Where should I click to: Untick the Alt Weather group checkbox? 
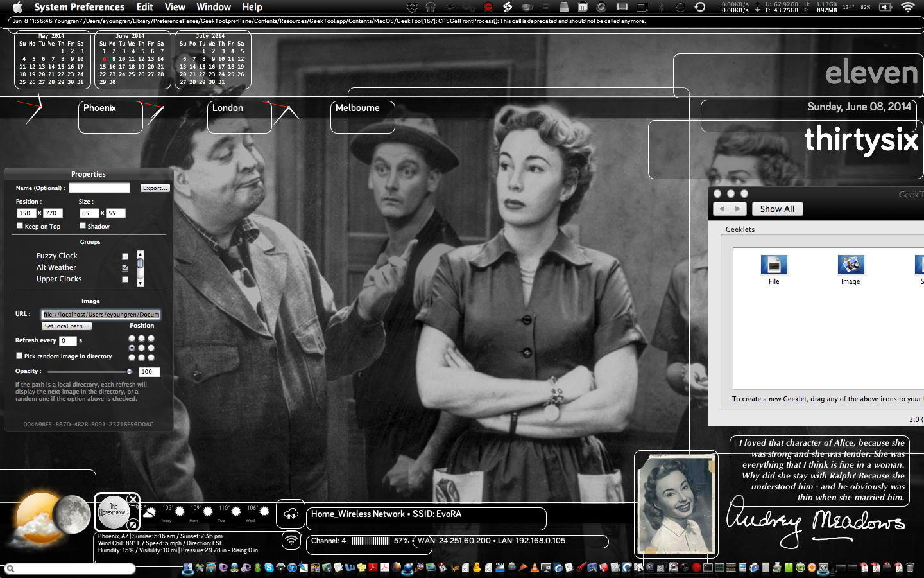pyautogui.click(x=125, y=268)
